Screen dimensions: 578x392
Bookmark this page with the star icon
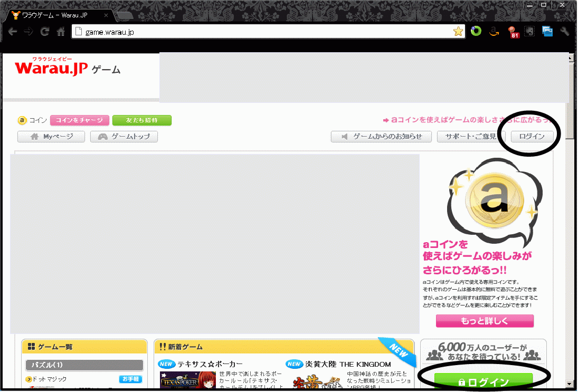click(458, 31)
